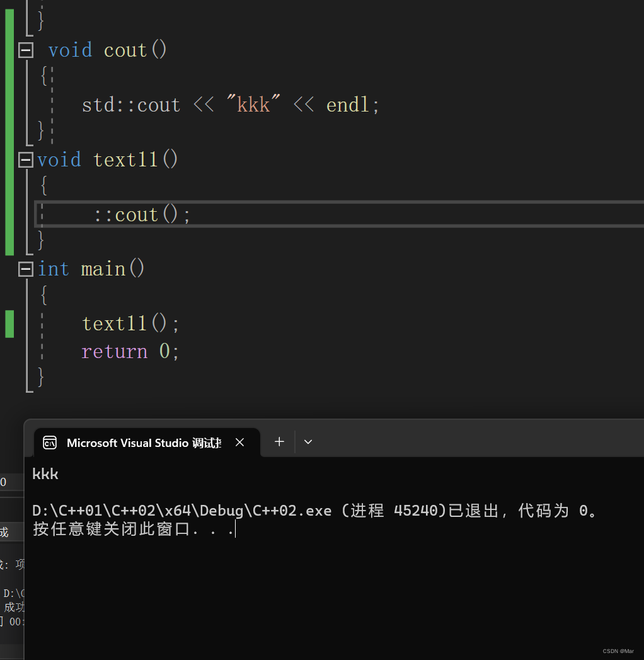Viewport: 644px width, 660px height.
Task: Open a new console tab with the plus button
Action: [x=279, y=441]
